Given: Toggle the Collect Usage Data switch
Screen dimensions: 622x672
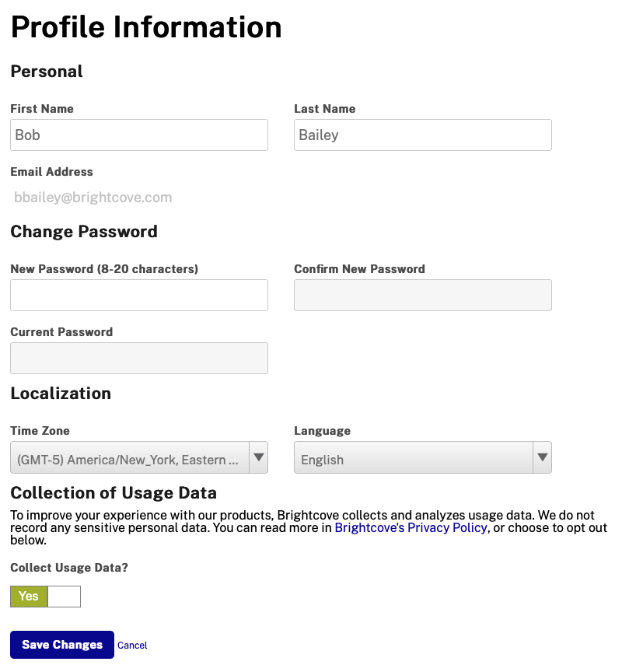Looking at the screenshot, I should click(45, 597).
